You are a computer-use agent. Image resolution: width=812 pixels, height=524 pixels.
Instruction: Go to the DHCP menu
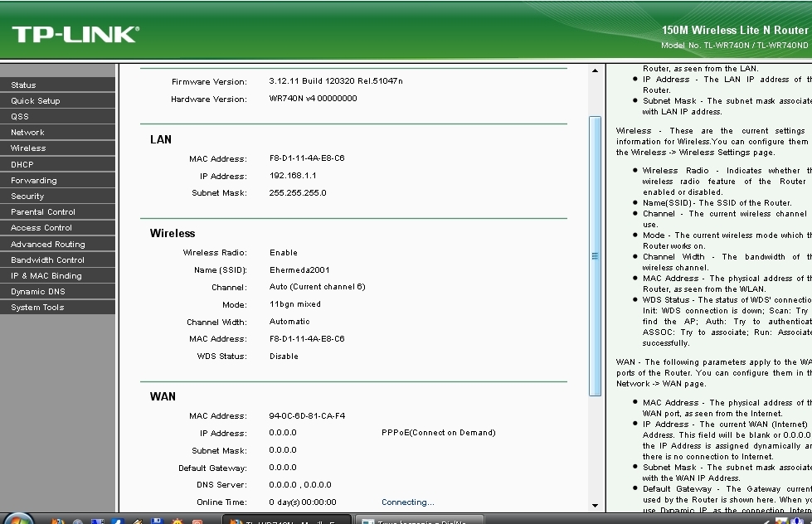[x=57, y=164]
